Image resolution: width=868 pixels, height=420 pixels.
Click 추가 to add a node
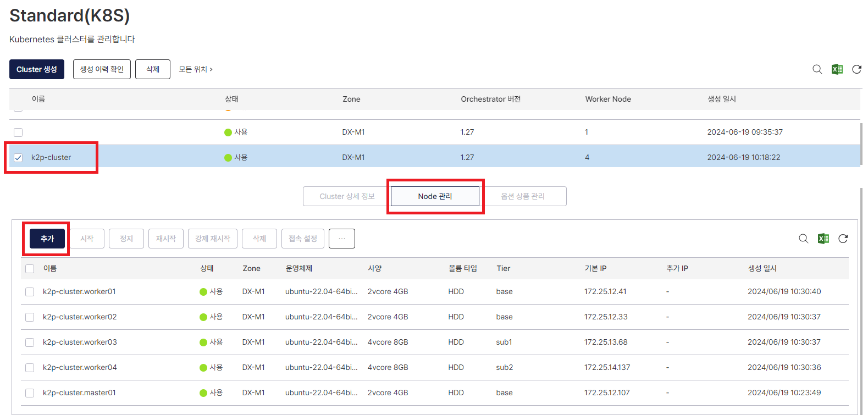point(47,239)
